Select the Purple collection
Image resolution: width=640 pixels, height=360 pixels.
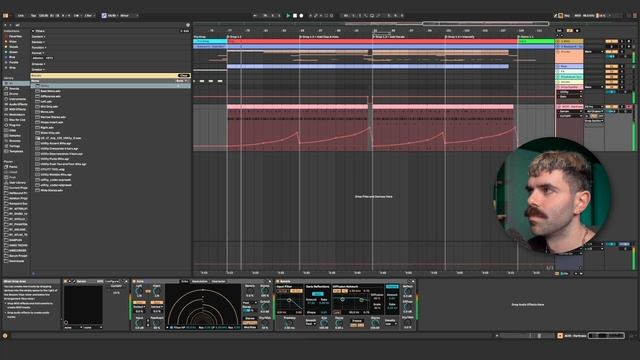(13, 62)
